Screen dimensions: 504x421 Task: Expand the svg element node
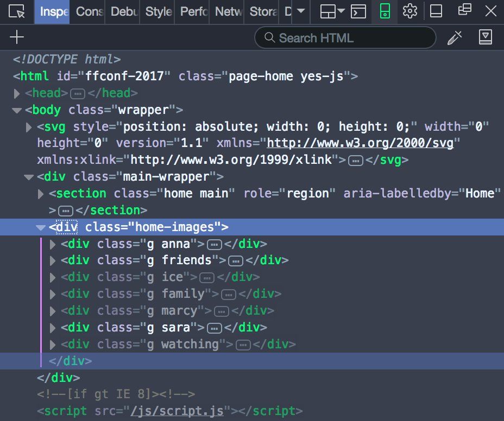pyautogui.click(x=29, y=127)
